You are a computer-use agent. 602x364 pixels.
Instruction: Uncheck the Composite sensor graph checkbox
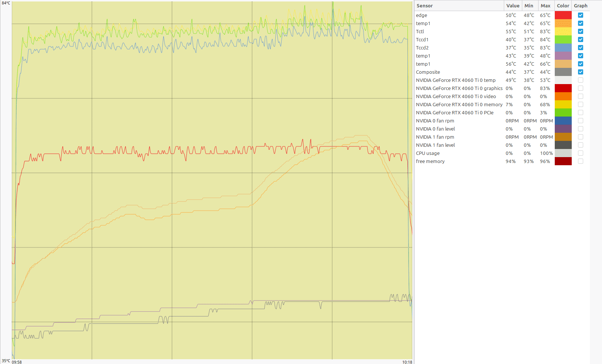(x=581, y=72)
